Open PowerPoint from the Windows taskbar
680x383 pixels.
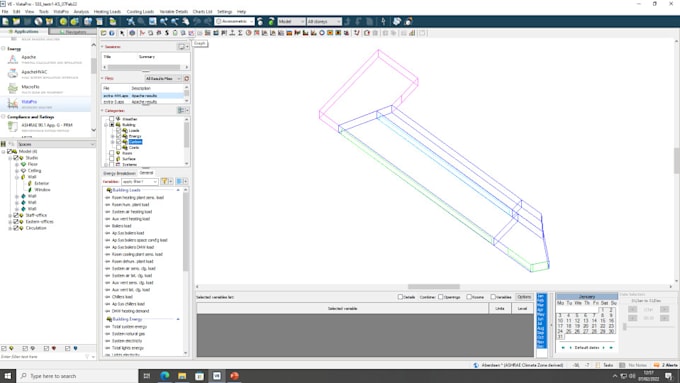point(234,376)
